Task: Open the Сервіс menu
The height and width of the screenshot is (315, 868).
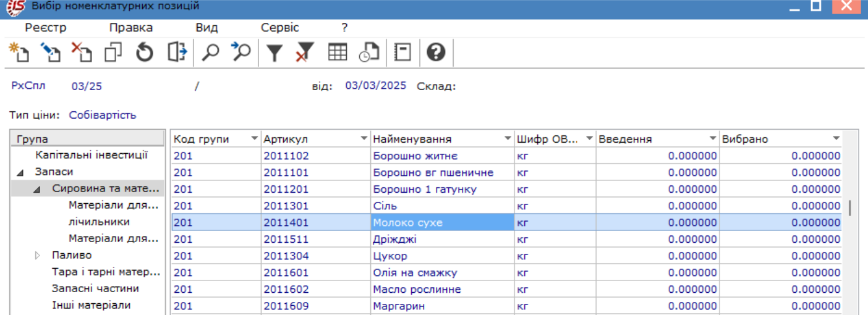Action: coord(280,28)
